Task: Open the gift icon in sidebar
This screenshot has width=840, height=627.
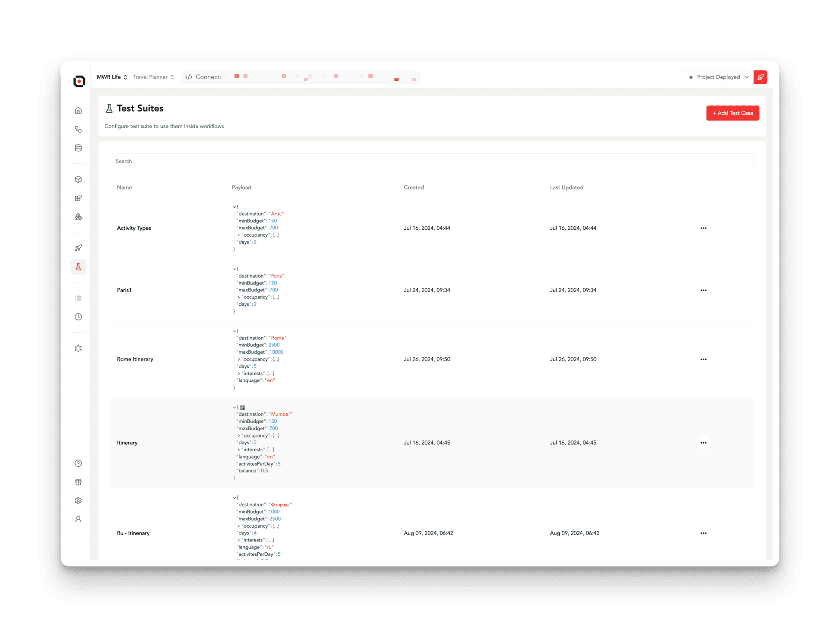Action: click(x=78, y=482)
